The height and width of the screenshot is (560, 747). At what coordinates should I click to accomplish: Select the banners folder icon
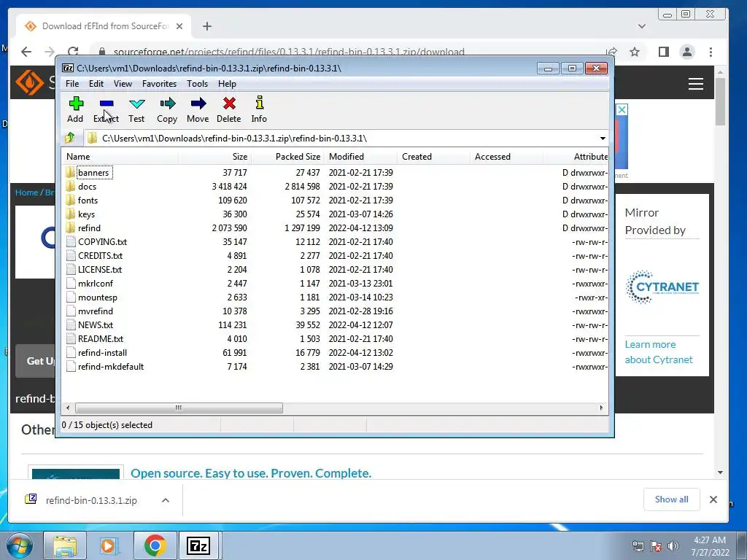[71, 172]
